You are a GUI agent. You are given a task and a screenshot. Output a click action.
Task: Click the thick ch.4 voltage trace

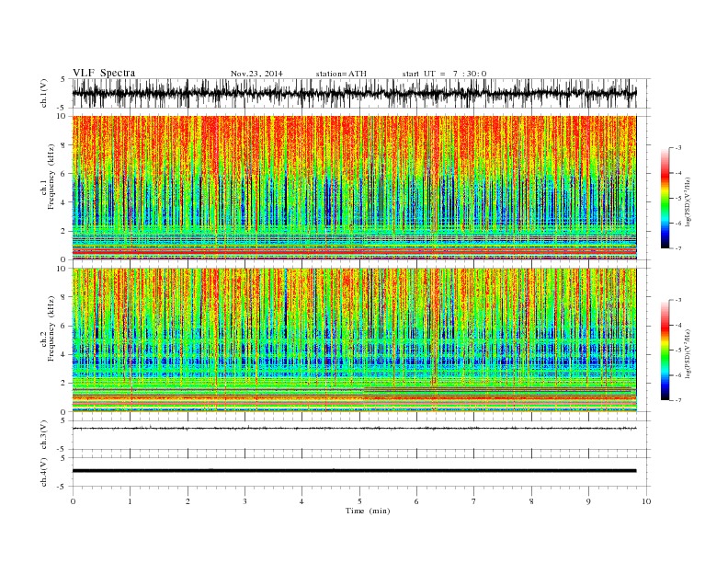(354, 471)
